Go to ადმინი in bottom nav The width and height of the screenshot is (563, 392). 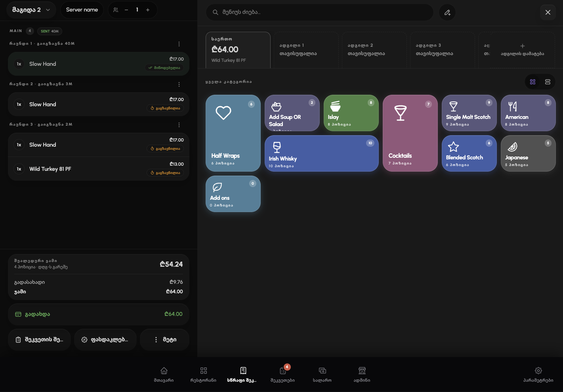(362, 375)
